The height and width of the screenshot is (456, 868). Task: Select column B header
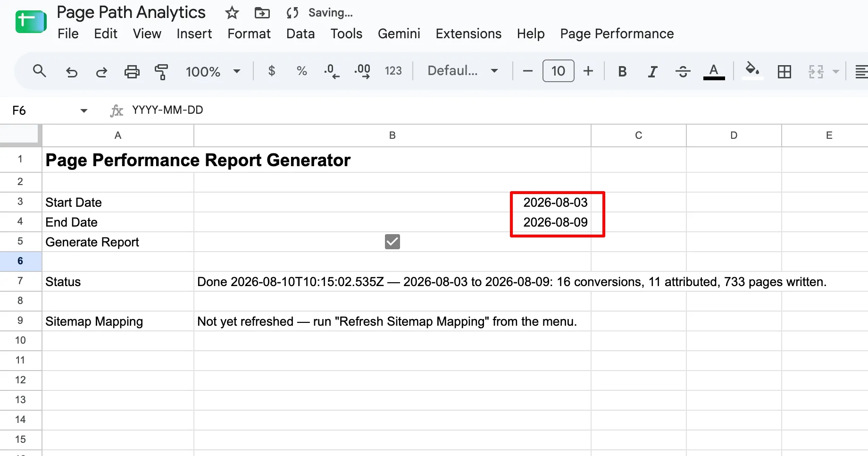click(x=392, y=135)
